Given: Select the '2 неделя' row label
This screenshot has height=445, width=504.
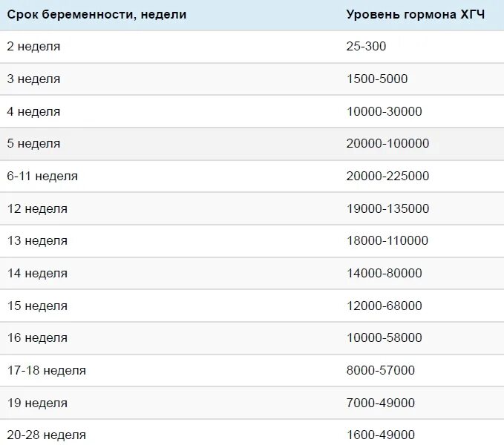Looking at the screenshot, I should click(x=33, y=47).
